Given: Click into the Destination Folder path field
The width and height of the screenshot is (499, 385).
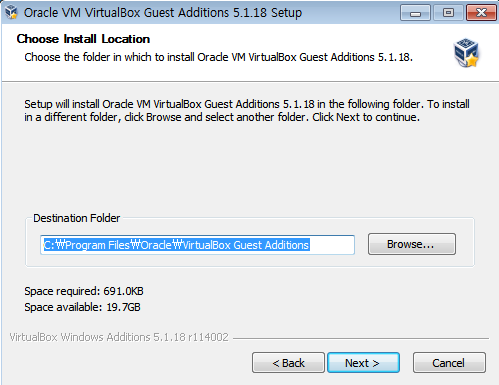Looking at the screenshot, I should tap(197, 245).
